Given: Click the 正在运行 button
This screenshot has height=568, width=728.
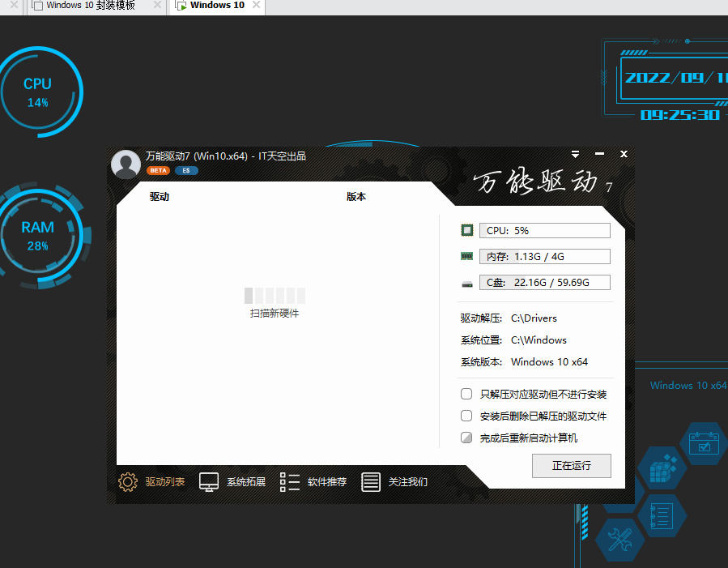Looking at the screenshot, I should [572, 466].
